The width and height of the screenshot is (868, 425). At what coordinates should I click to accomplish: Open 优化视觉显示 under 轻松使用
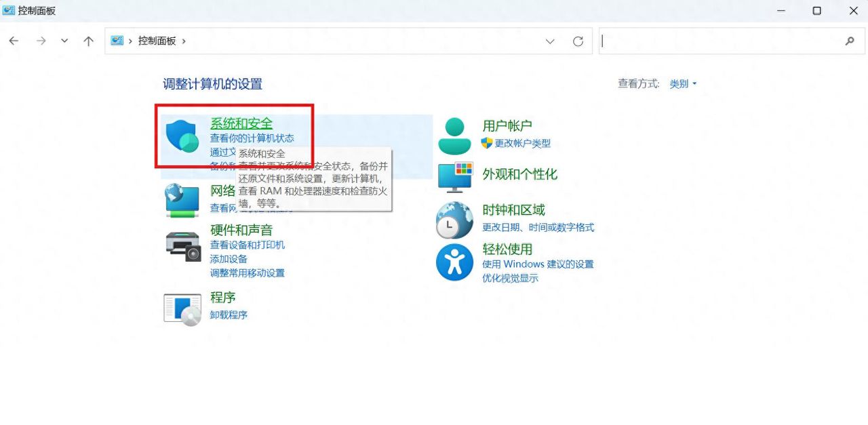511,278
